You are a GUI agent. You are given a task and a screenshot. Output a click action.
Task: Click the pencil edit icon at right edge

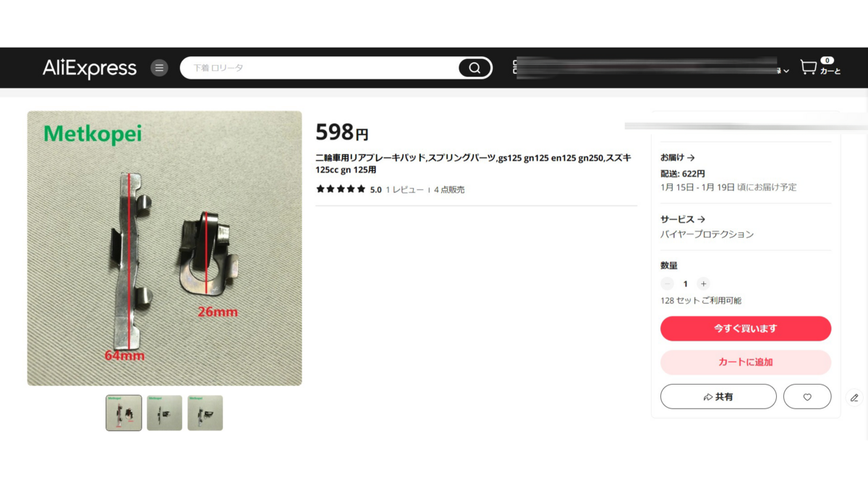tap(854, 398)
